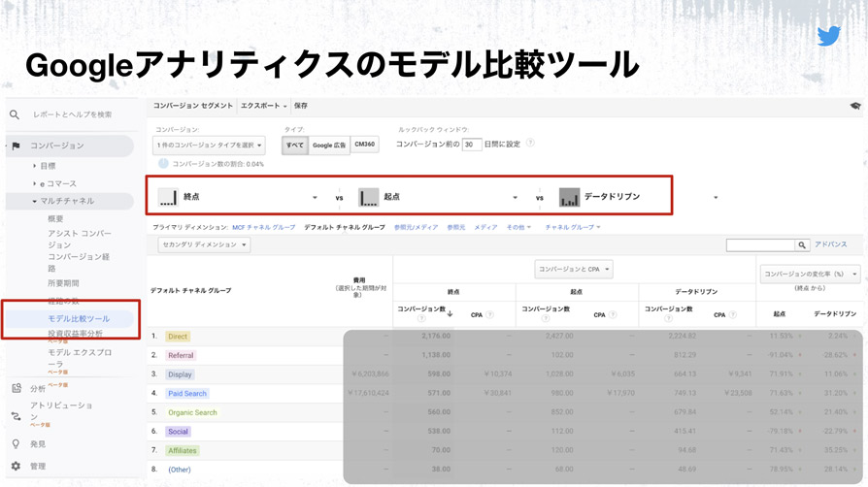
Task: Click the lookback window help question icon
Action: pos(530,143)
